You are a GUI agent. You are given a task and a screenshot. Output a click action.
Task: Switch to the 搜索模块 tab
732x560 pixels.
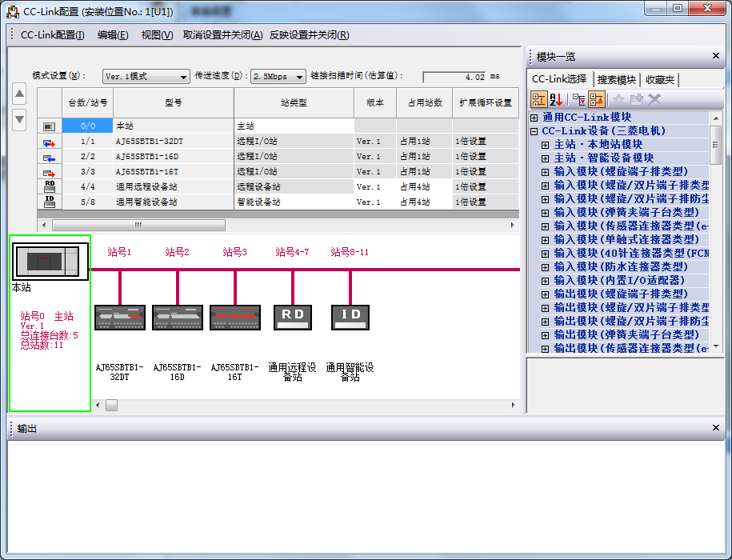pos(617,79)
